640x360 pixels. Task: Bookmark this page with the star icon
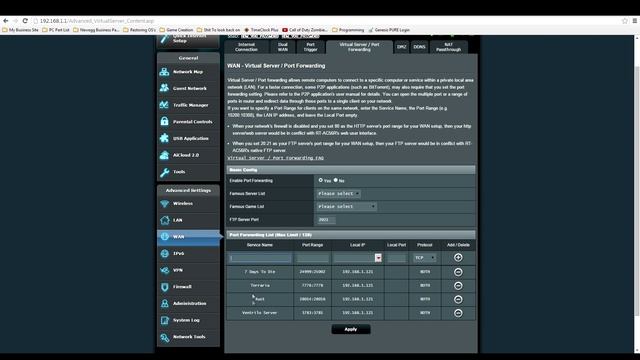pos(624,21)
